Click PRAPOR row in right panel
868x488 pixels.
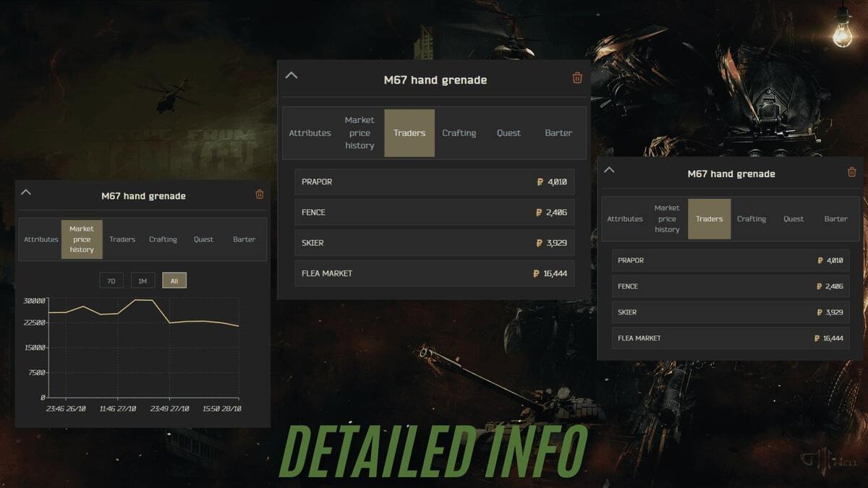731,260
